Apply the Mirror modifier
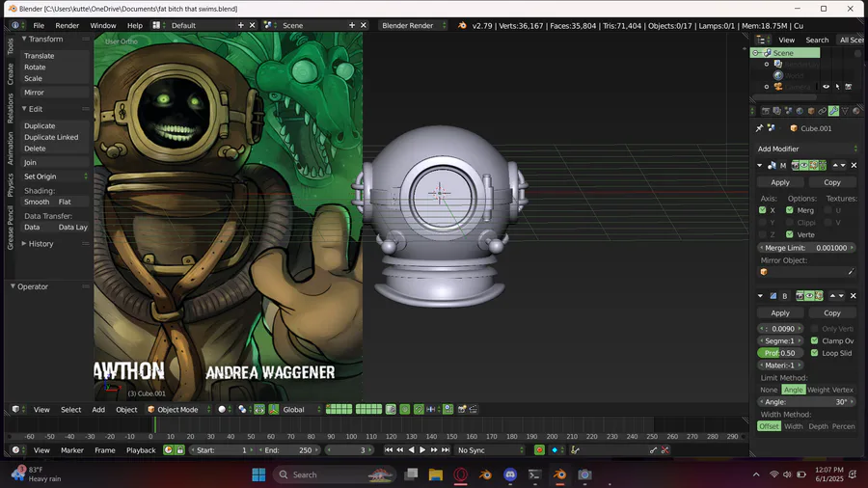This screenshot has width=868, height=488. [x=780, y=182]
